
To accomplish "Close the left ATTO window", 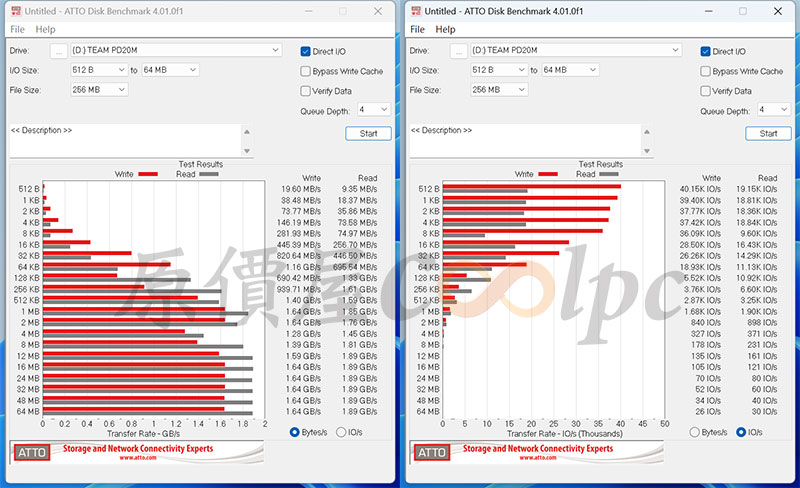I will click(x=378, y=11).
